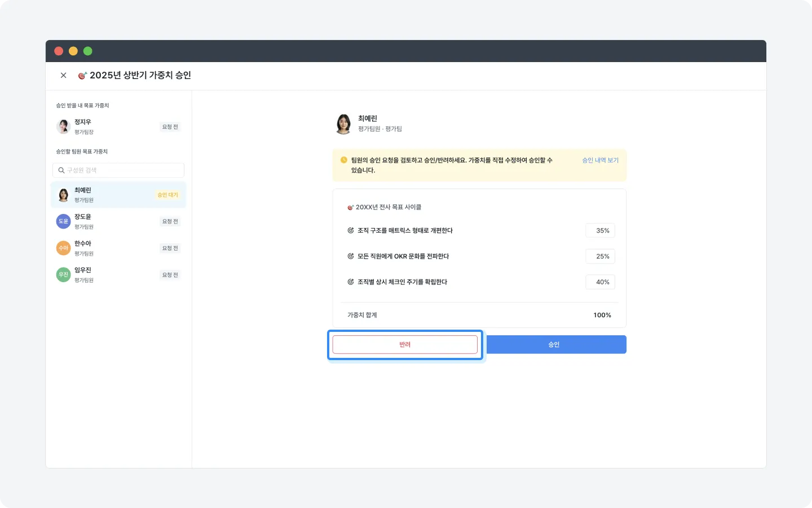Click the target icon next to 20XX년 전사 목표 사이클
This screenshot has width=812, height=508.
click(x=350, y=207)
